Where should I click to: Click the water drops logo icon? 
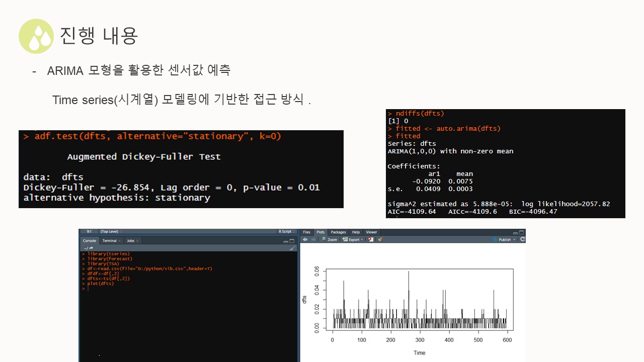click(x=36, y=36)
